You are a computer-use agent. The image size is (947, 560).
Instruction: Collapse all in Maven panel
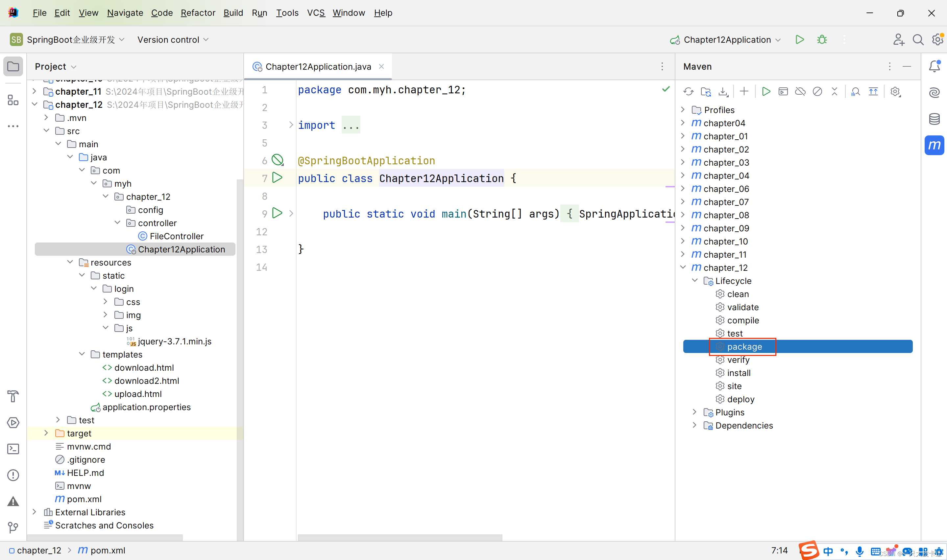click(x=835, y=92)
